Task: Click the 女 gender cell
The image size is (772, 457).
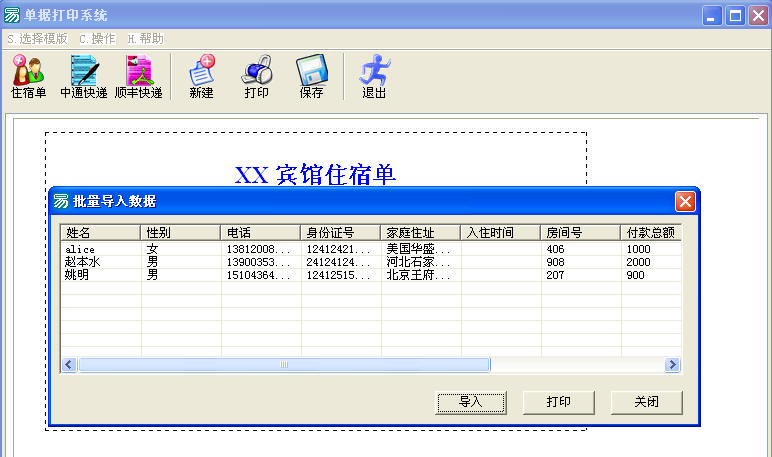Action: [152, 249]
